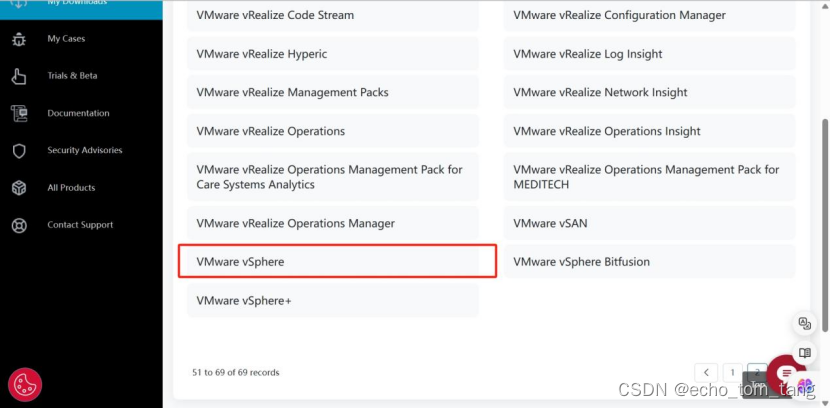Viewport: 831px width, 409px height.
Task: Open VMware vRealize Configuration Manager
Action: point(649,15)
